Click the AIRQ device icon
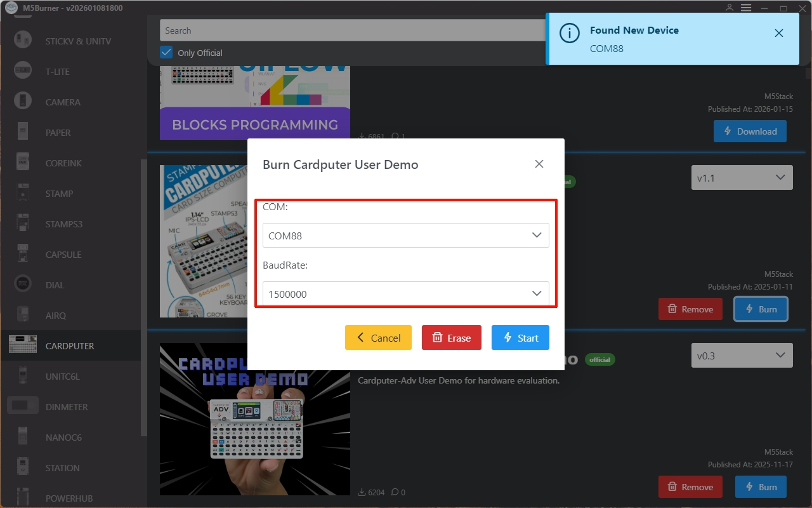 (x=23, y=315)
